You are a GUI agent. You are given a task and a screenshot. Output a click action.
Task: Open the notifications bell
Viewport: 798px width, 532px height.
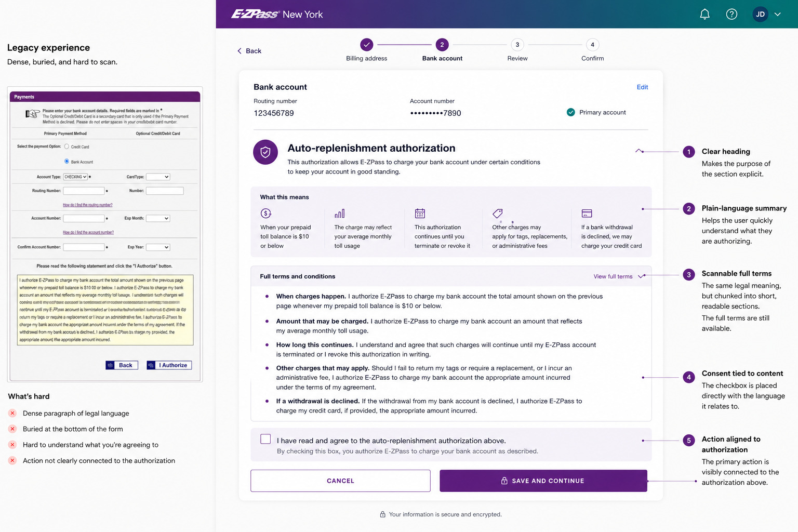[x=704, y=14]
